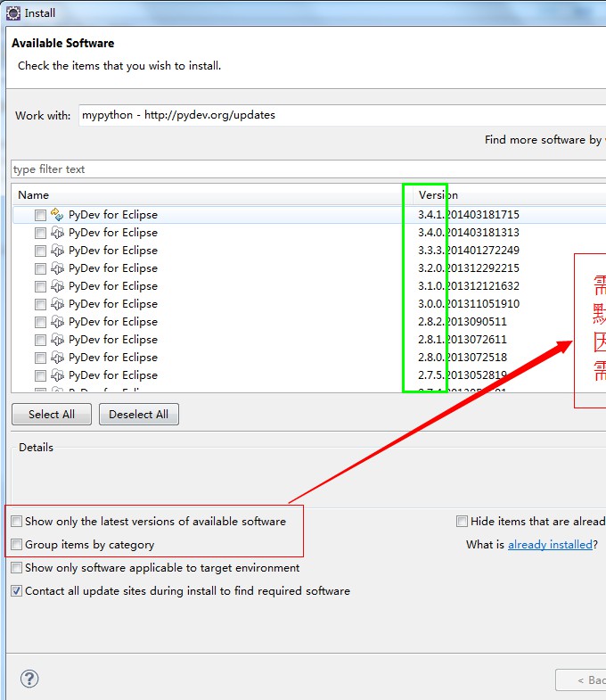The width and height of the screenshot is (606, 700).
Task: Click the Work with combo field
Action: pyautogui.click(x=342, y=115)
